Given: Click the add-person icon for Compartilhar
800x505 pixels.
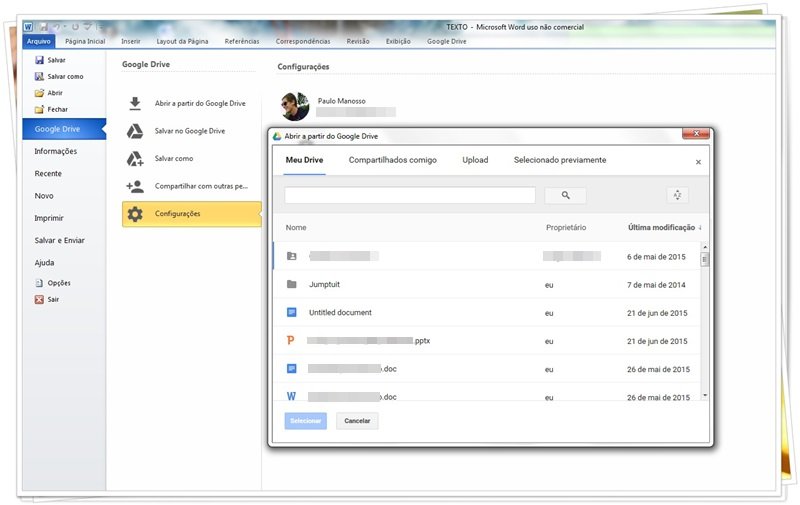Looking at the screenshot, I should click(135, 186).
